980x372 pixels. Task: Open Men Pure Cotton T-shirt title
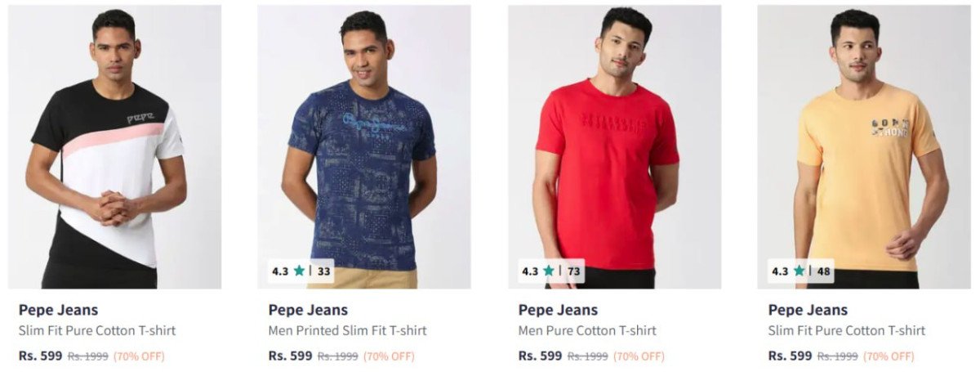coord(587,331)
